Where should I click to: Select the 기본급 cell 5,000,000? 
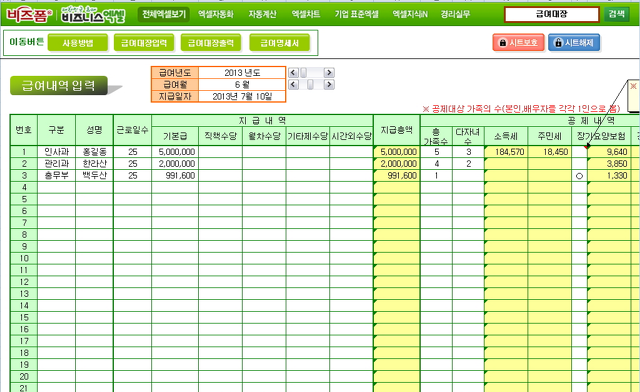point(175,152)
